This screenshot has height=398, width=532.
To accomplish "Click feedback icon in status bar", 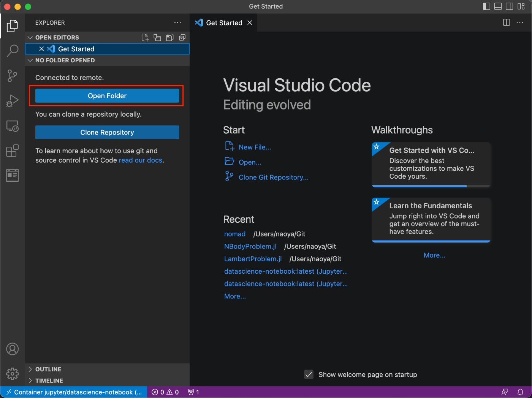I will tap(505, 392).
